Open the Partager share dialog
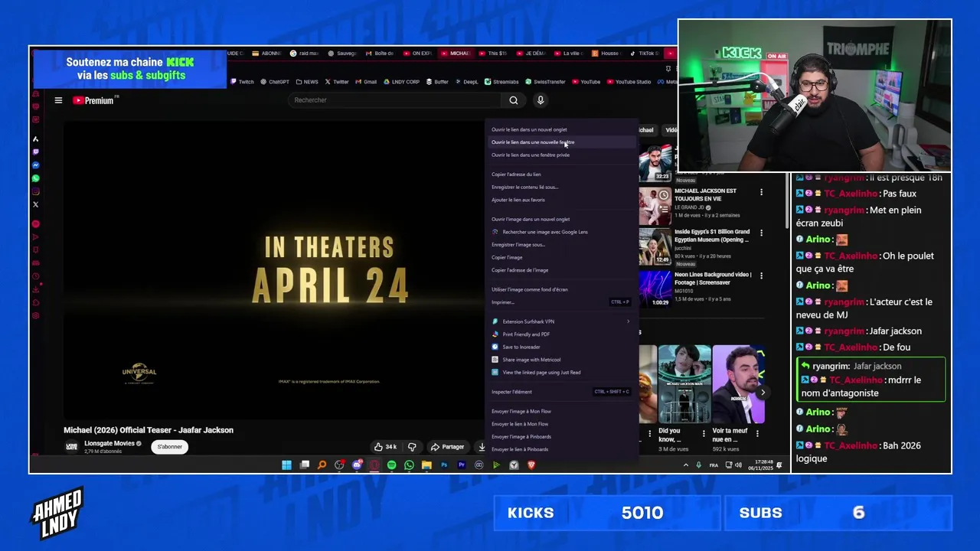980x551 pixels. coord(447,447)
